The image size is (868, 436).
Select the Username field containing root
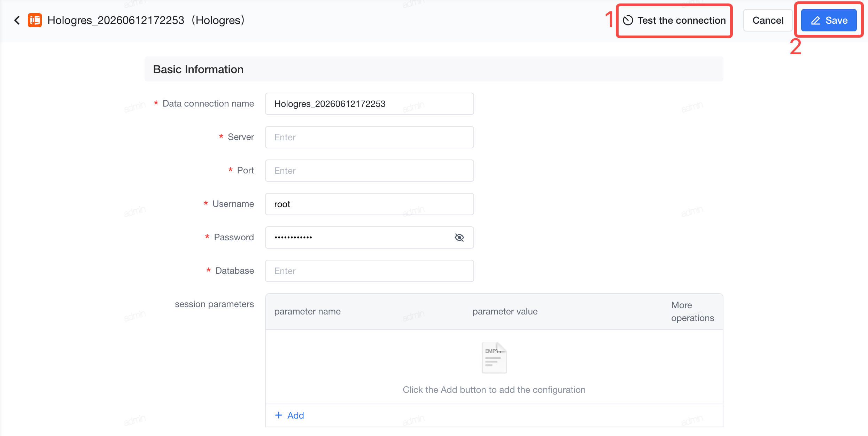pyautogui.click(x=369, y=204)
